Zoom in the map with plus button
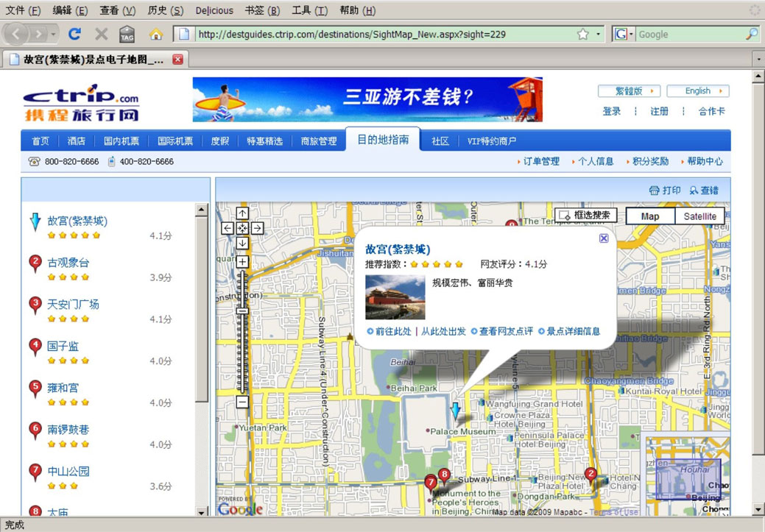 [x=242, y=262]
